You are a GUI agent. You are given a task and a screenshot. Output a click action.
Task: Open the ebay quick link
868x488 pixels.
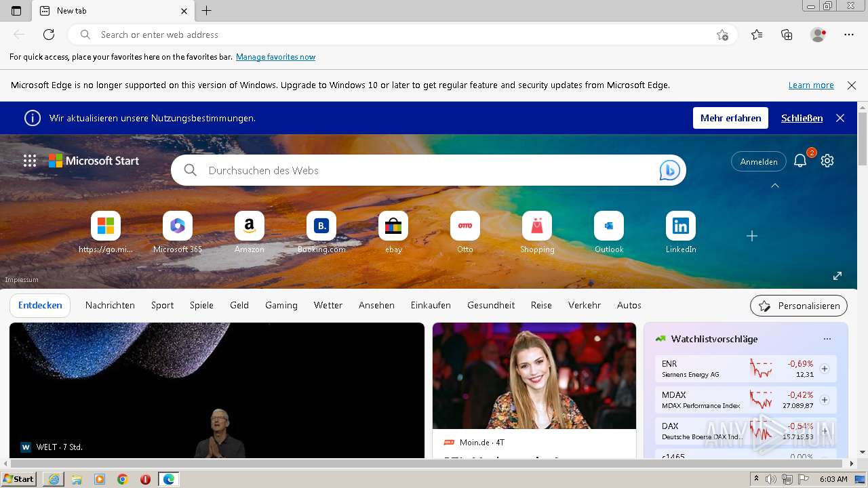pos(393,232)
